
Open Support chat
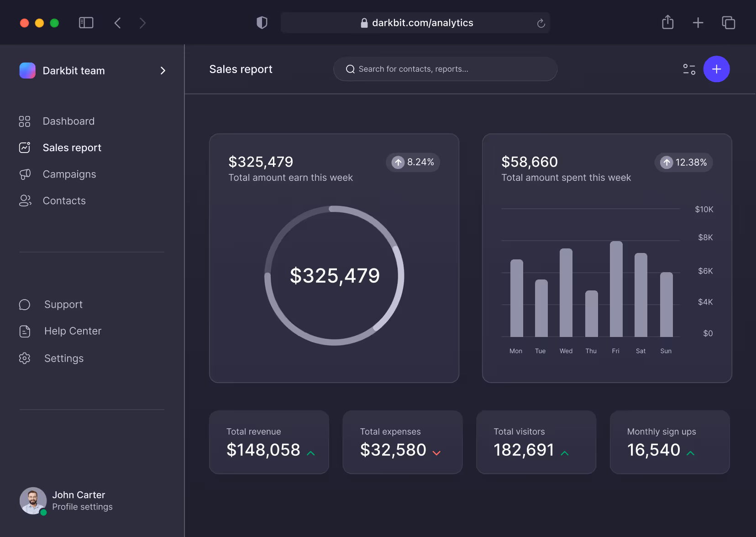63,304
